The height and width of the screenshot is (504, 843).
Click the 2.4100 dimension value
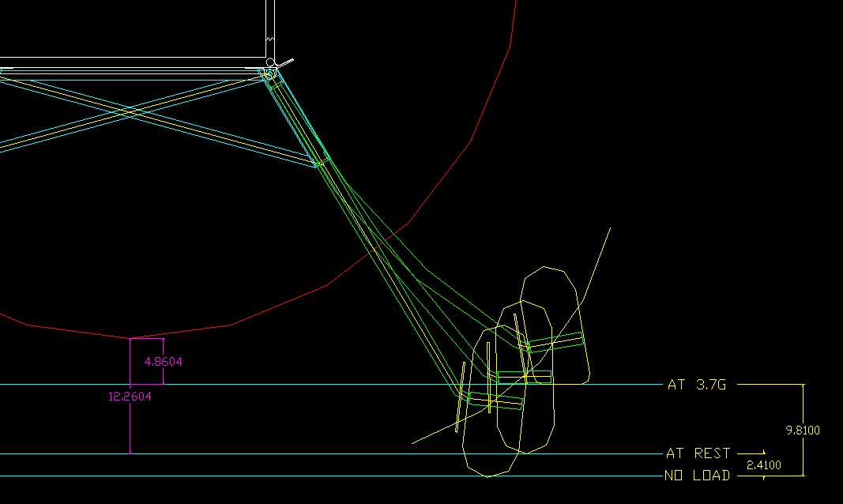[x=764, y=465]
